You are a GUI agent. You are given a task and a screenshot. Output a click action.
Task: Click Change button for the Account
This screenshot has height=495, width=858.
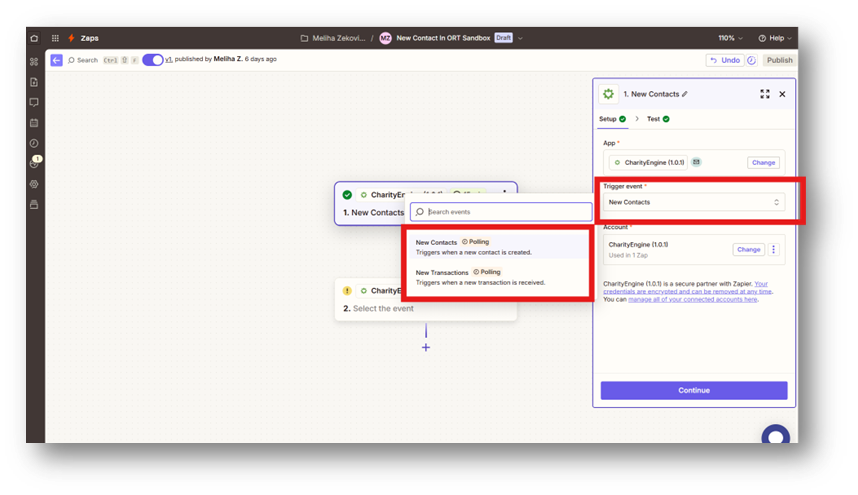pyautogui.click(x=748, y=249)
